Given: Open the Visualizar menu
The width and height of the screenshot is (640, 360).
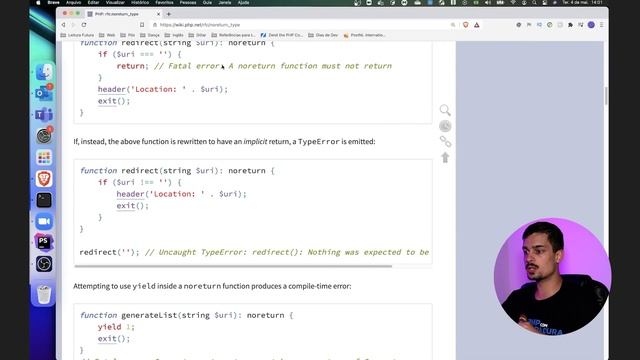Looking at the screenshot, I should click(116, 2).
